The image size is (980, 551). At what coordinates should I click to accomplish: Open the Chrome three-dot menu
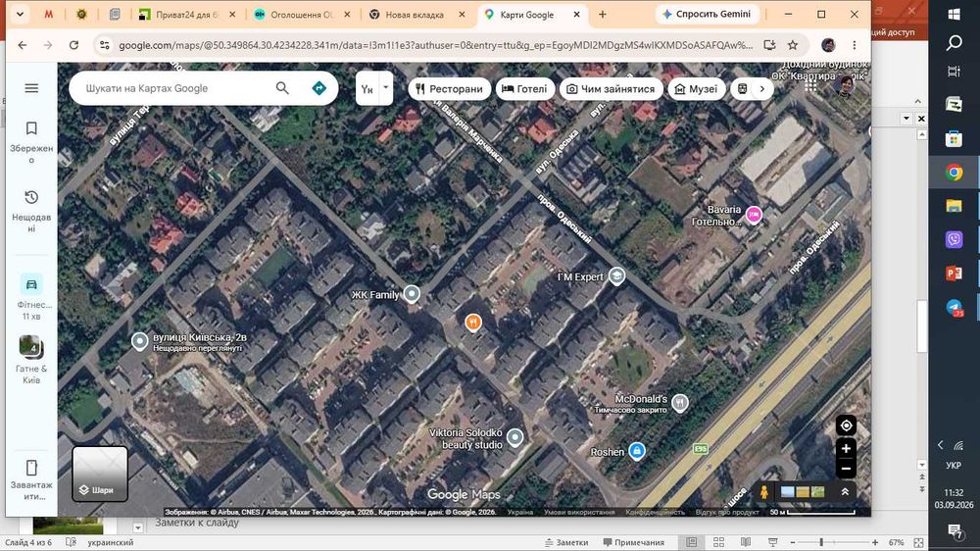(855, 45)
